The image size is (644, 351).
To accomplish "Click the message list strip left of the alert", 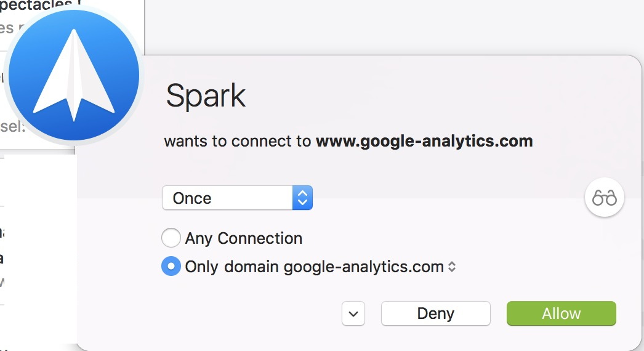I will pos(37,246).
